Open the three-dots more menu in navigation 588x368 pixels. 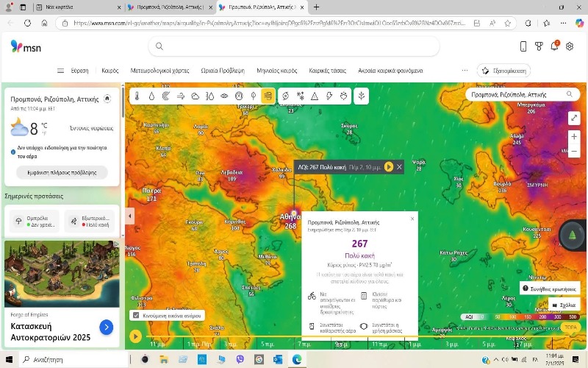465,71
